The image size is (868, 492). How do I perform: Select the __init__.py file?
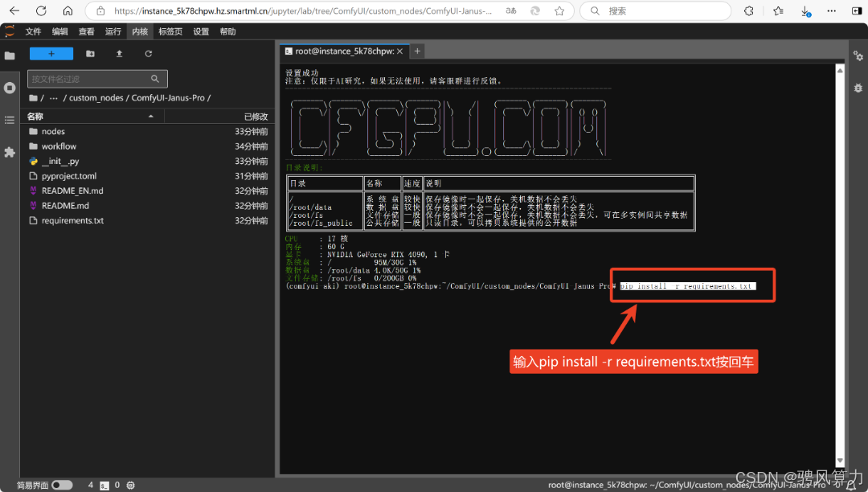click(148, 161)
